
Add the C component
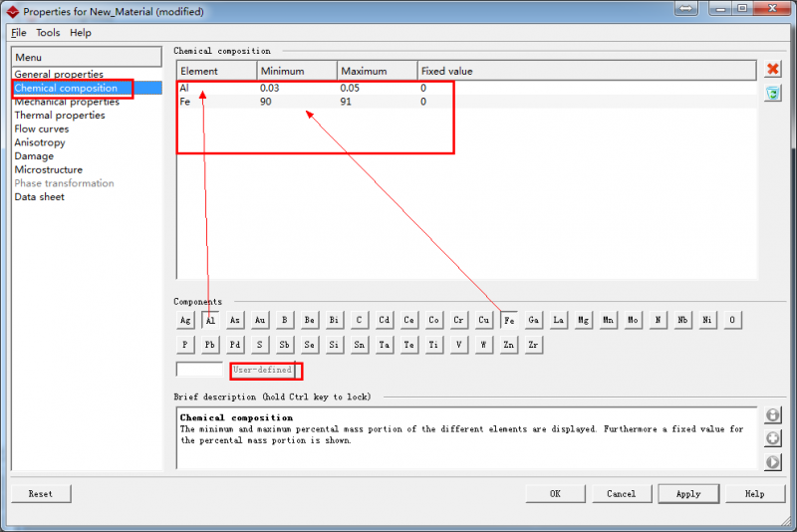(359, 320)
